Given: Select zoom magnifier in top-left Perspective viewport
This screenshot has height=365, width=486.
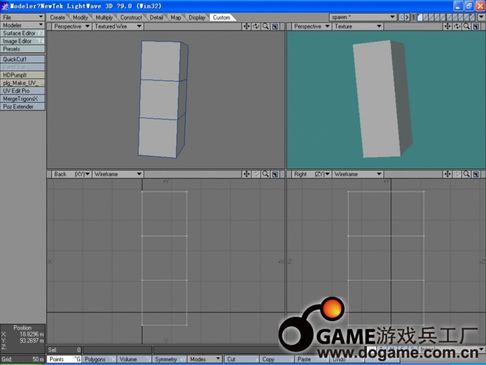Looking at the screenshot, I should (x=266, y=26).
